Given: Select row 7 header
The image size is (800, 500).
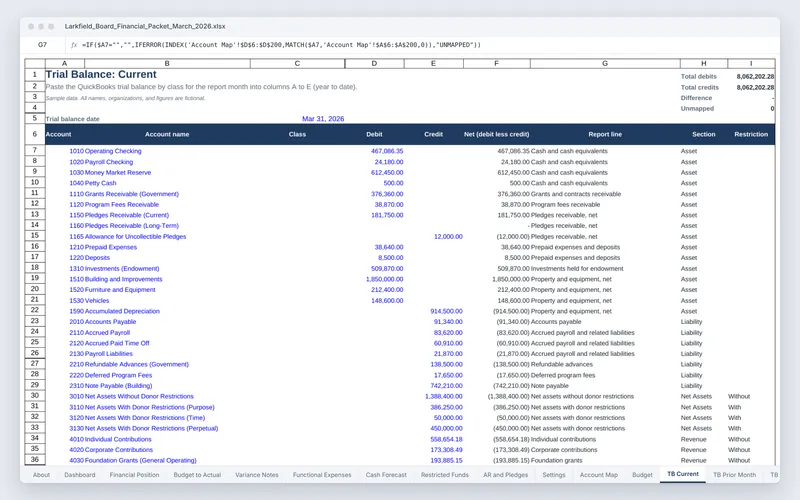Looking at the screenshot, I should point(35,150).
